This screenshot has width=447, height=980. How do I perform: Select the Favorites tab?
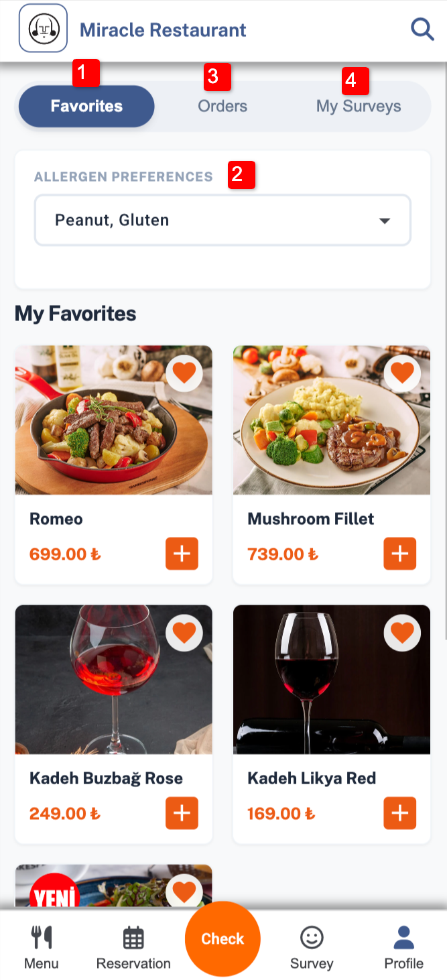86,106
